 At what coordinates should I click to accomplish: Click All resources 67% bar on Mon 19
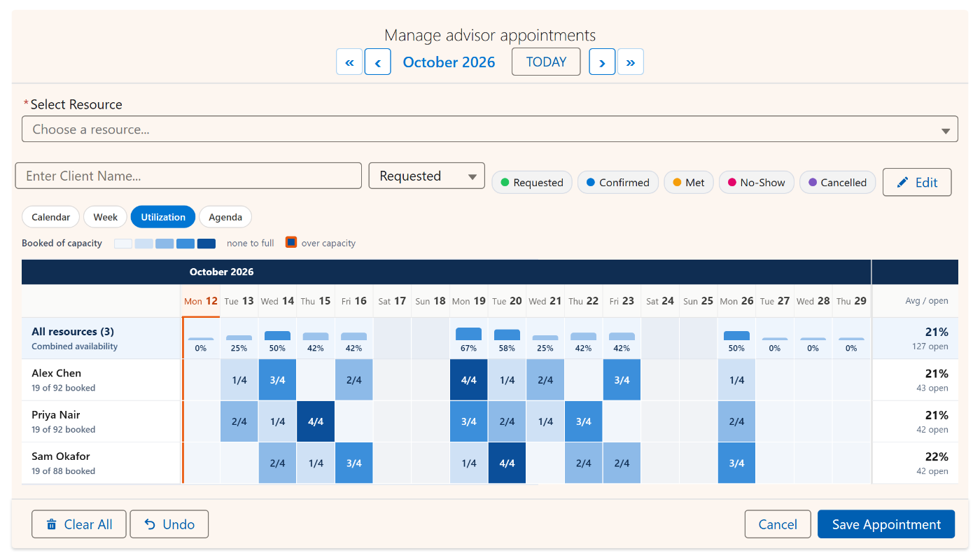tap(469, 334)
